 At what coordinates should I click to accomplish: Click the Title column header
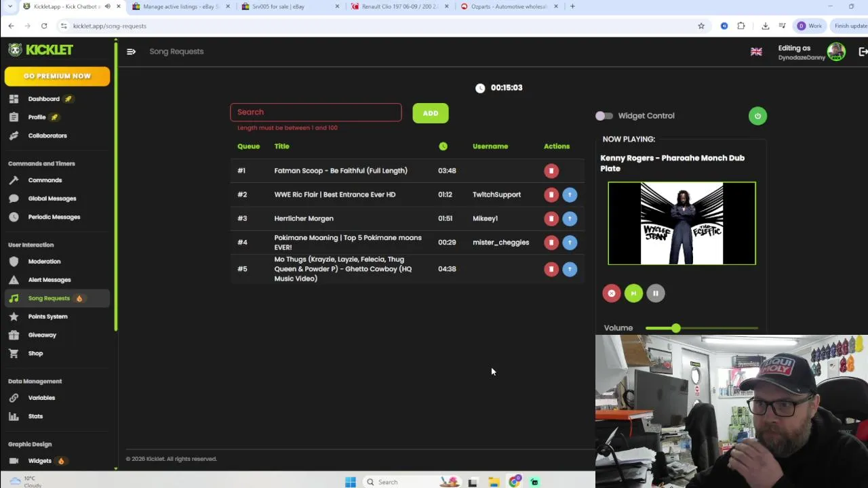click(281, 146)
